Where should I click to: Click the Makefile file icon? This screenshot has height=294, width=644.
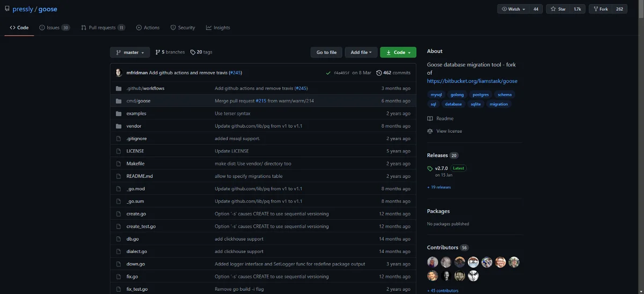(x=119, y=163)
